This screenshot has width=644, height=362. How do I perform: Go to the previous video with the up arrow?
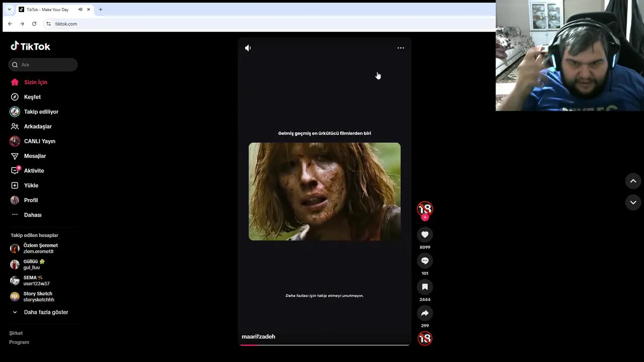633,181
